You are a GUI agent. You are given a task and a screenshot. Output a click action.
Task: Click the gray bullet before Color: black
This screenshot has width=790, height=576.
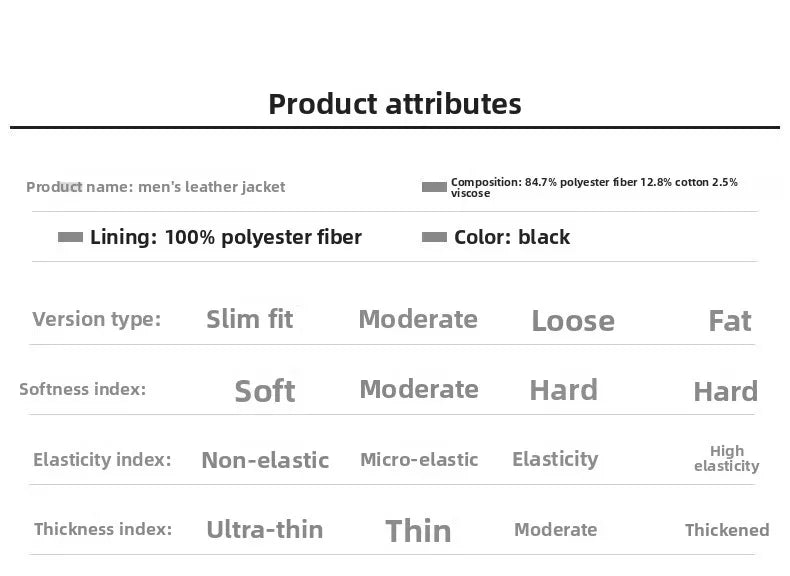click(x=434, y=237)
